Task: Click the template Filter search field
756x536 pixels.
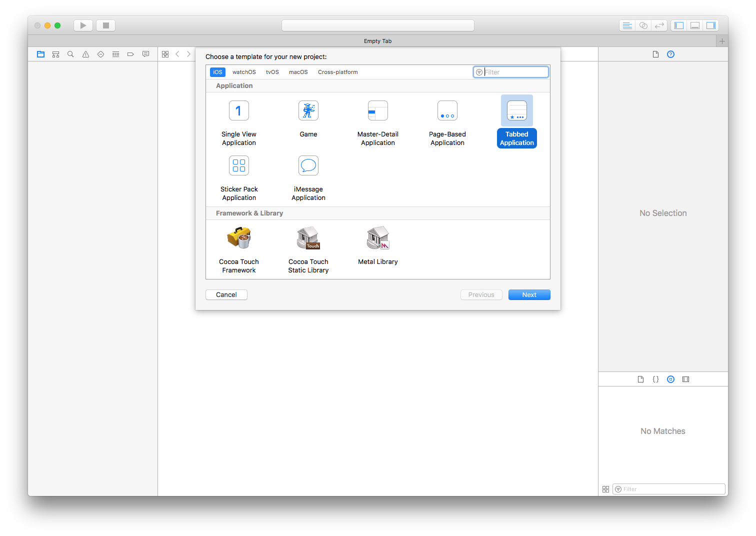Action: 515,72
